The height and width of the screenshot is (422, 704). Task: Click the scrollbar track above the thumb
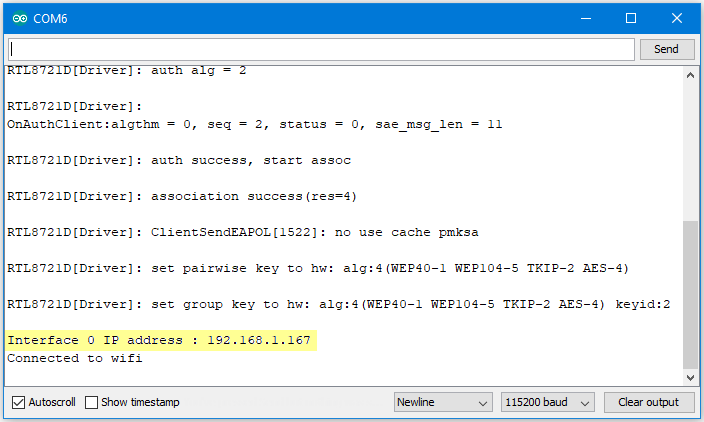click(690, 152)
